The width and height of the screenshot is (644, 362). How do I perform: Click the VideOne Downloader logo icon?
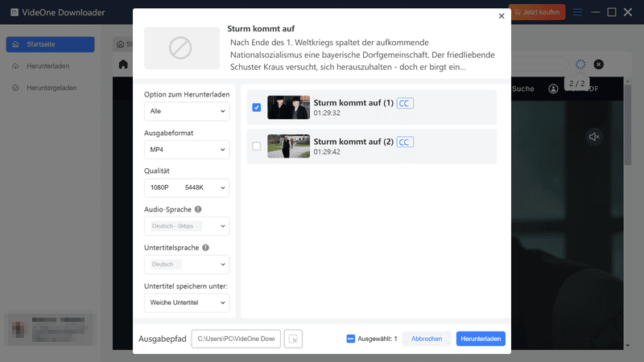point(14,12)
